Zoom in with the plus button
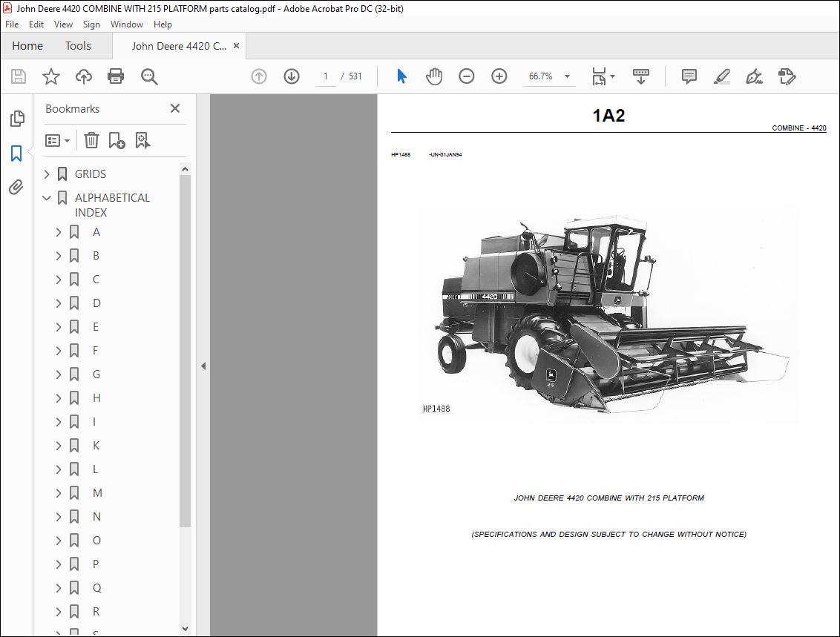 coord(499,76)
